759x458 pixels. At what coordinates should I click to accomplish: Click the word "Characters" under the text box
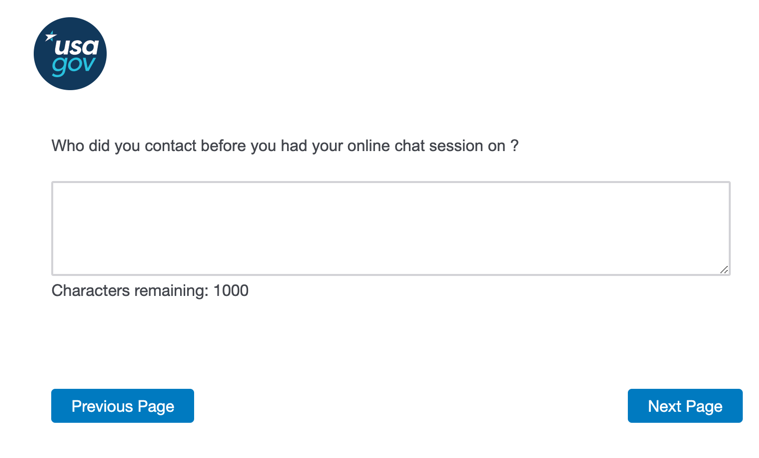pyautogui.click(x=91, y=291)
